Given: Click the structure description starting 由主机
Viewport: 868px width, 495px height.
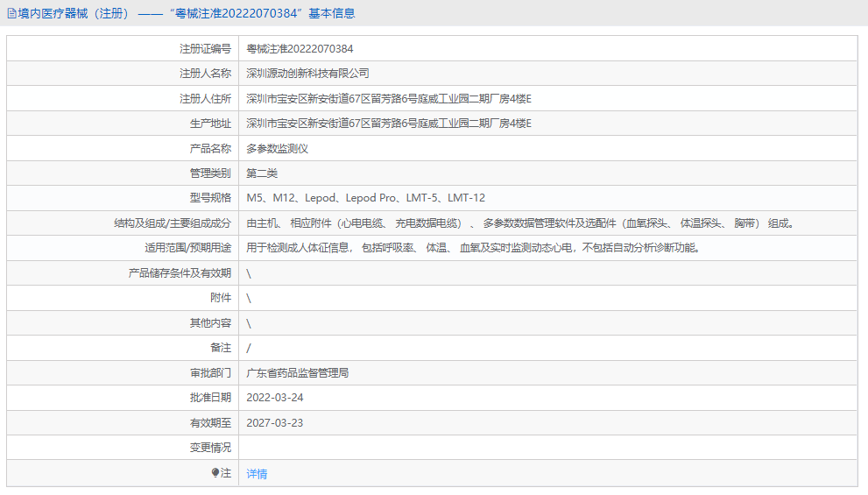Looking at the screenshot, I should (x=521, y=223).
